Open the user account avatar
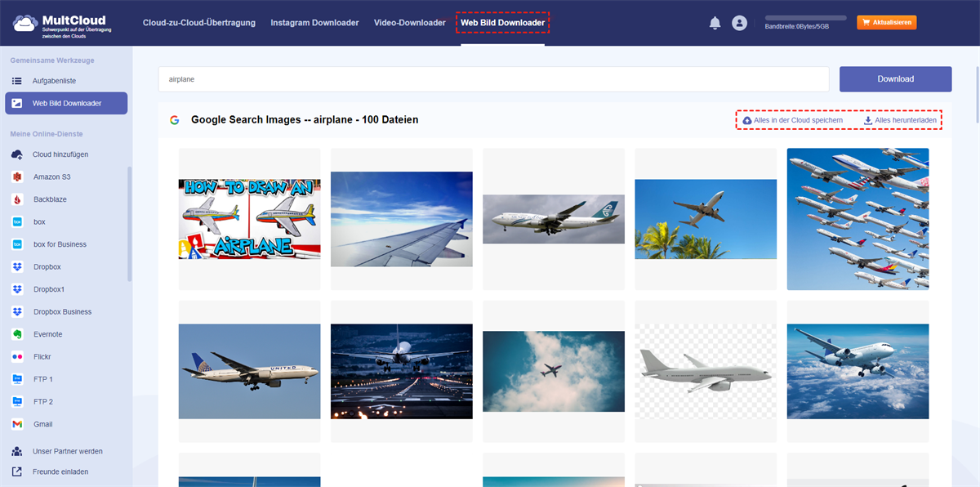This screenshot has height=487, width=980. coord(740,24)
